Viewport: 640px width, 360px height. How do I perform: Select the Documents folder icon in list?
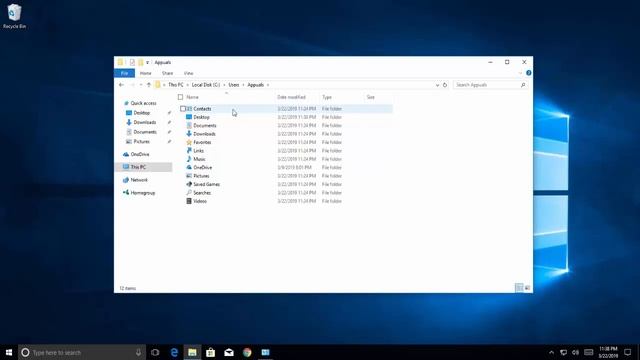[189, 125]
